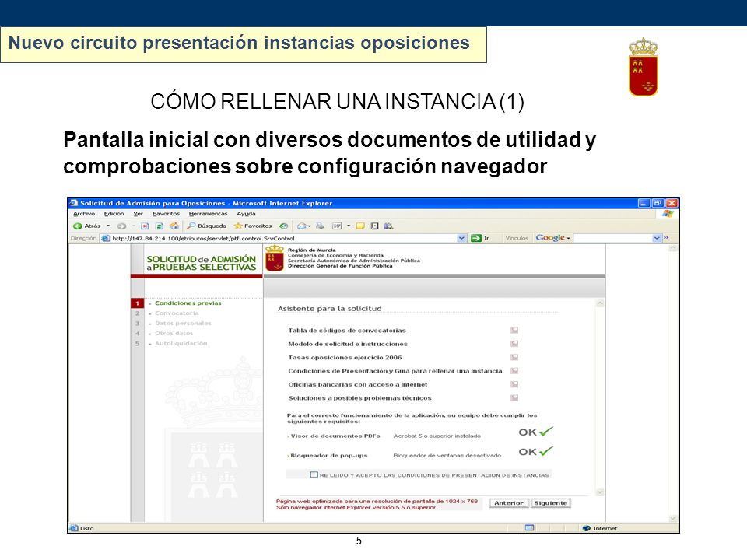Click inner panel scrollbar up arrow

pyautogui.click(x=600, y=303)
